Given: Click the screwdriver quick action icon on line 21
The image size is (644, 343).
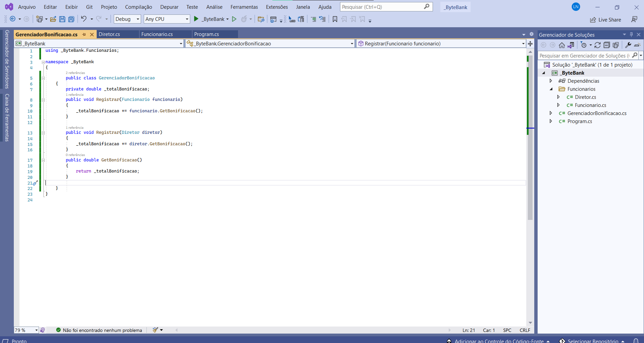Looking at the screenshot, I should pos(35,183).
